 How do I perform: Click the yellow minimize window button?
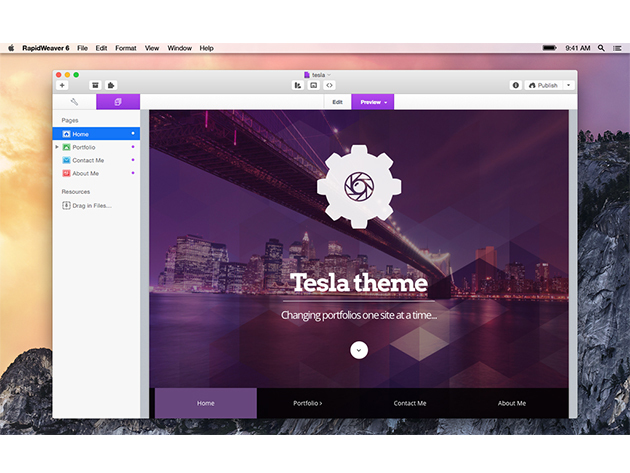67,75
